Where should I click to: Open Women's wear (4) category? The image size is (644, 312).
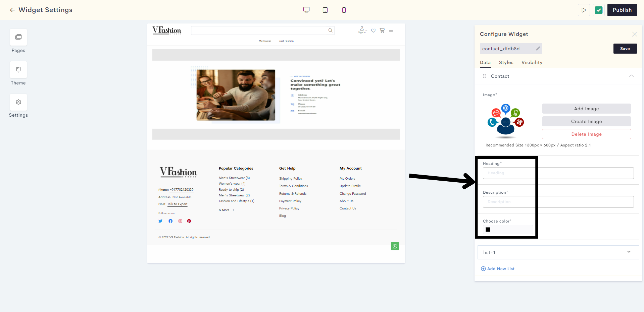click(232, 184)
